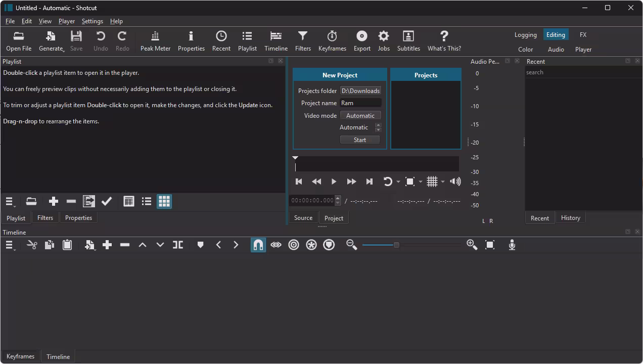643x364 pixels.
Task: Open the Export panel
Action: point(362,41)
